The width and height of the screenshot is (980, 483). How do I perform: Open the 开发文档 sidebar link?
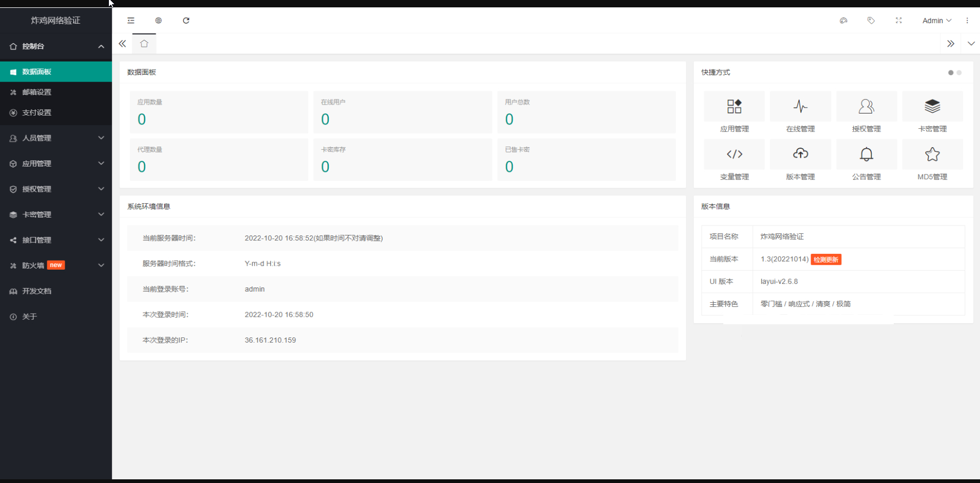[56, 291]
